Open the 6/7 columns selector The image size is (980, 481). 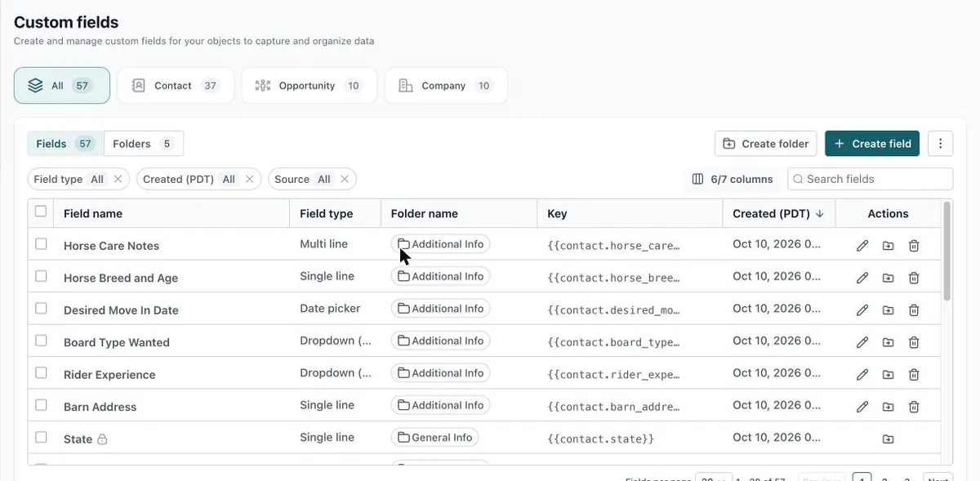pyautogui.click(x=732, y=179)
